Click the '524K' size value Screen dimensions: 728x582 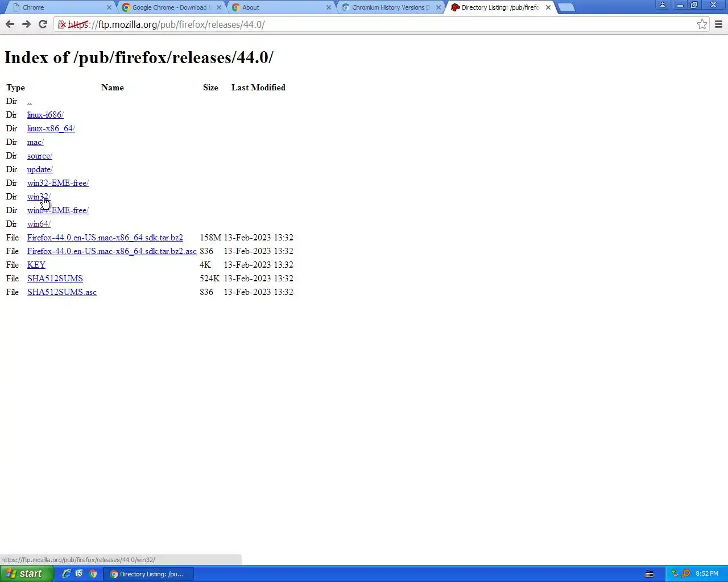pyautogui.click(x=210, y=278)
